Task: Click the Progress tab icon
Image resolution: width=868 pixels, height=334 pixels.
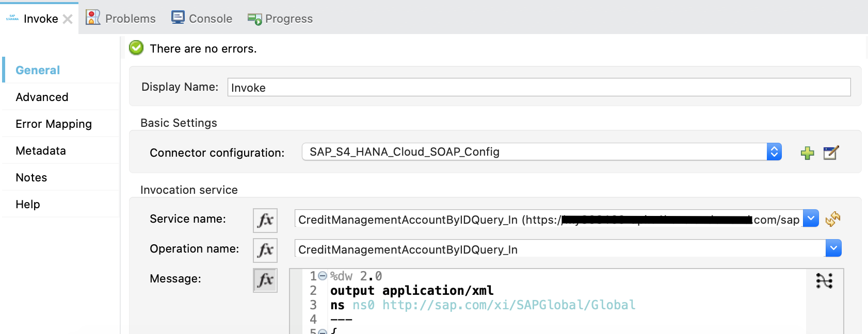Action: [x=254, y=19]
